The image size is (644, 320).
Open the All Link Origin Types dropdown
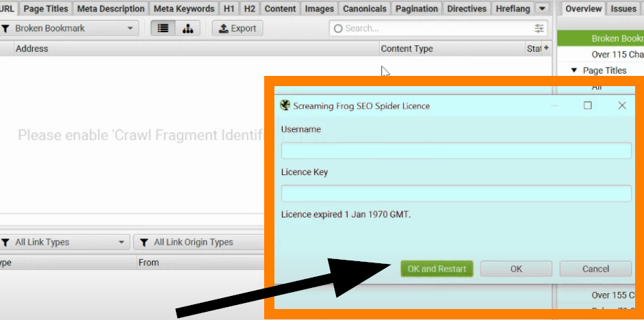coord(198,242)
